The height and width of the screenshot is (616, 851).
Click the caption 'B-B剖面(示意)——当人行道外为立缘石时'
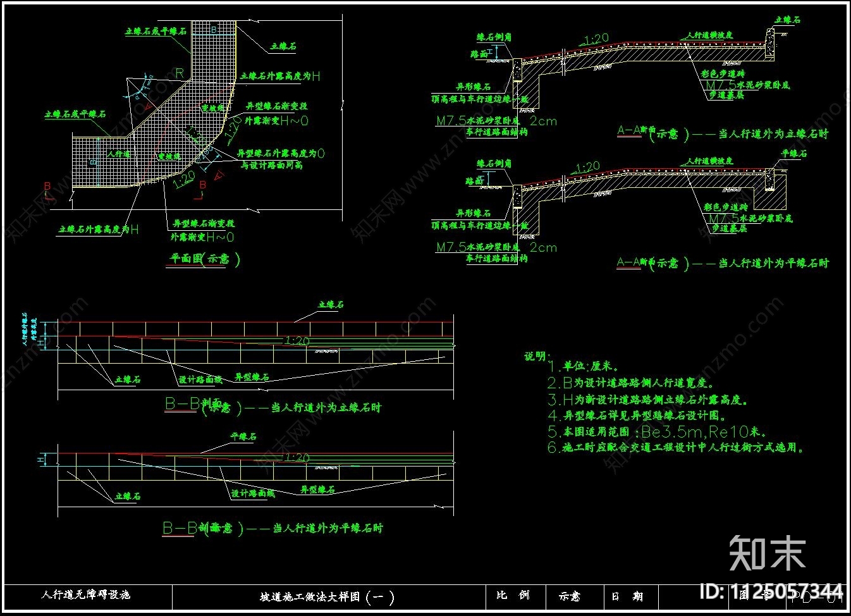click(273, 405)
